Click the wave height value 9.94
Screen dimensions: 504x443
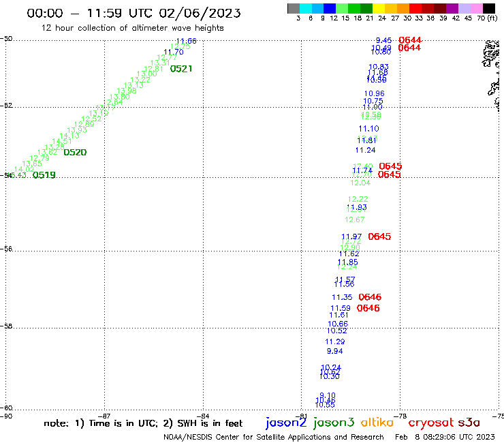335,351
